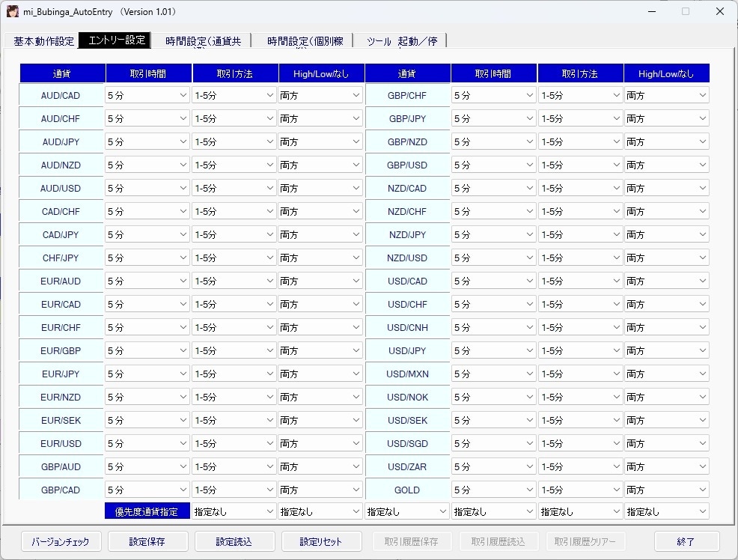
Task: Click the バージョンチェック button
Action: click(61, 541)
